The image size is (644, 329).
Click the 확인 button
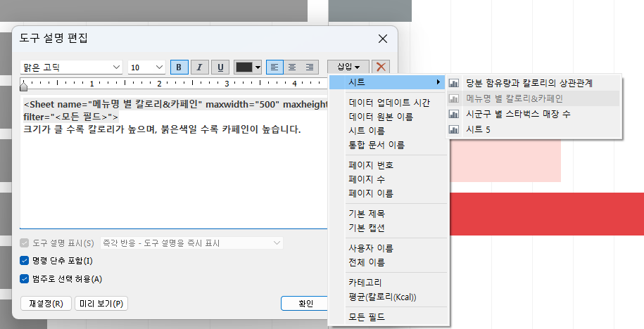tap(305, 304)
